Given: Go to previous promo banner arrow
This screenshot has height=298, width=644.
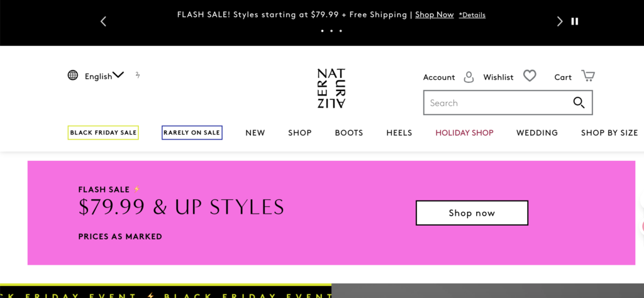Looking at the screenshot, I should 104,21.
